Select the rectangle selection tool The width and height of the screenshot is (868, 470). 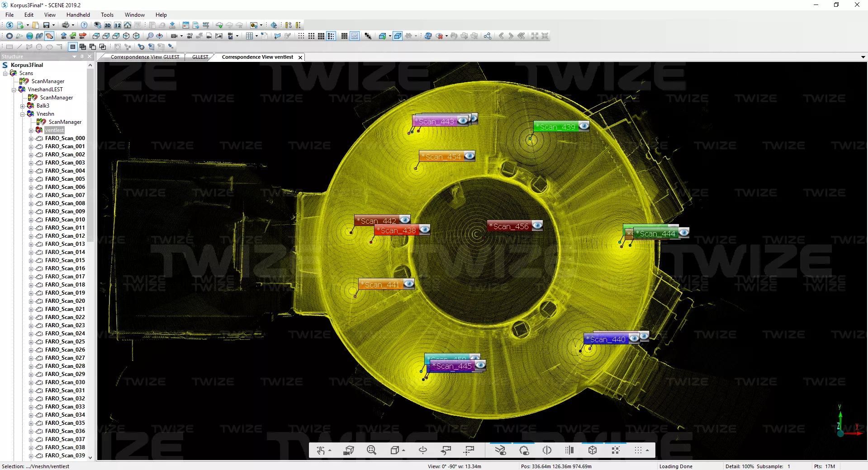[9, 47]
